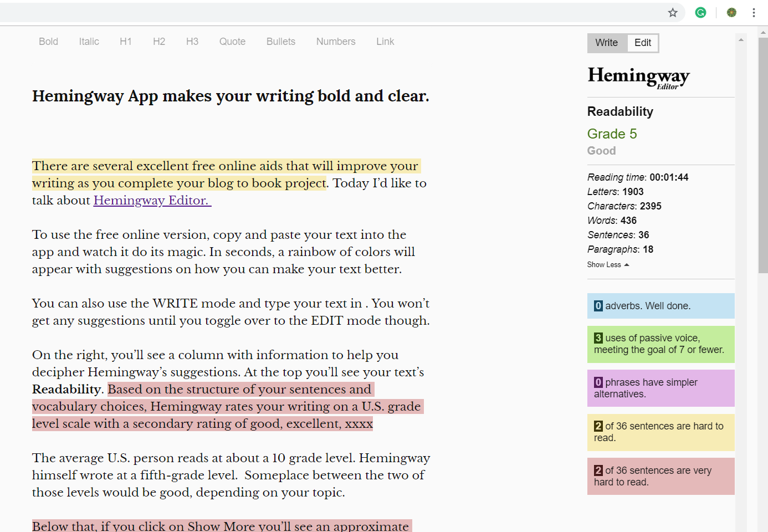Image resolution: width=768 pixels, height=532 pixels.
Task: Apply Quote formatting
Action: click(x=232, y=42)
